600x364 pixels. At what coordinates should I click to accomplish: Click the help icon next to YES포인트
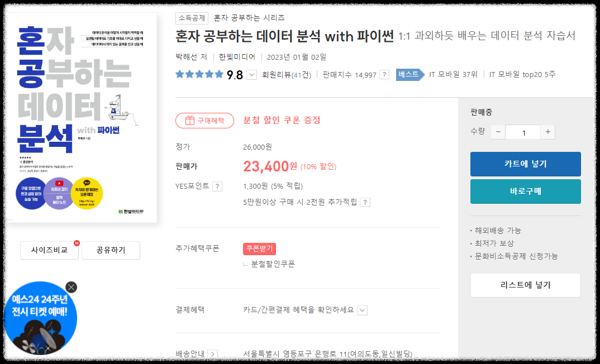(217, 186)
